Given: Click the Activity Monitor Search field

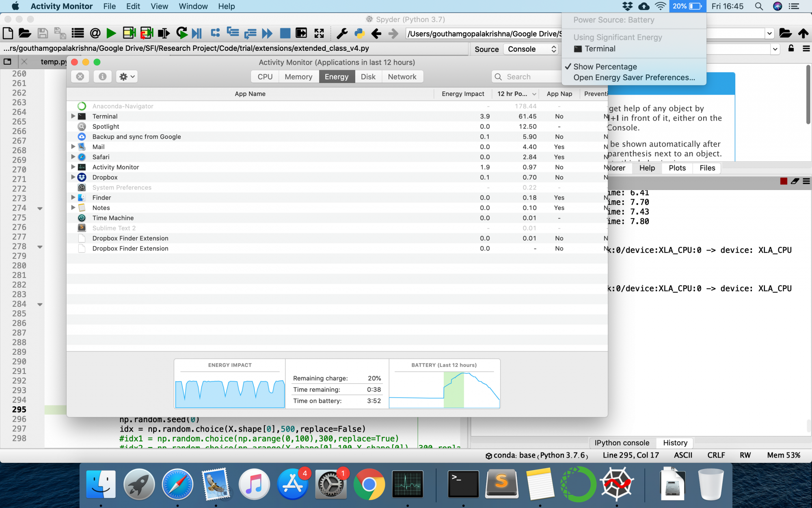Looking at the screenshot, I should point(527,76).
